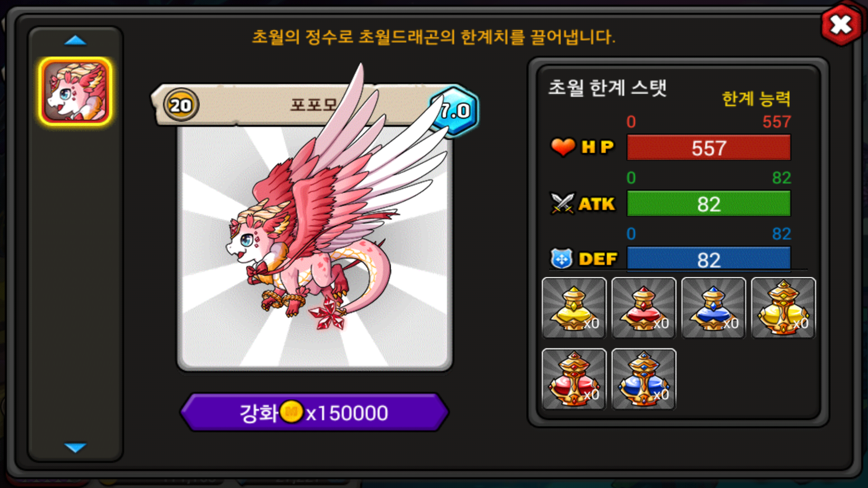868x488 pixels.
Task: Click the HP heart icon
Action: click(563, 147)
